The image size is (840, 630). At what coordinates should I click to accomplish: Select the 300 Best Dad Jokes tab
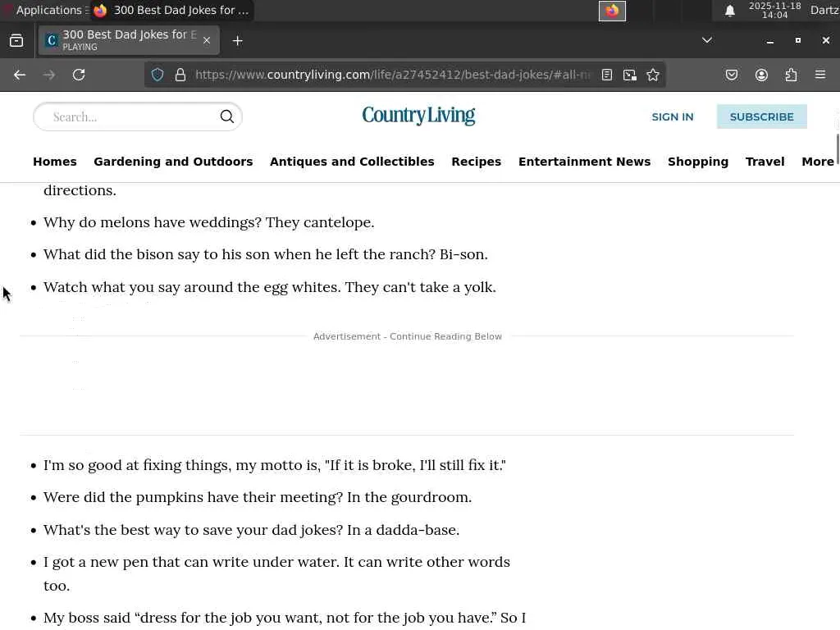pyautogui.click(x=129, y=40)
